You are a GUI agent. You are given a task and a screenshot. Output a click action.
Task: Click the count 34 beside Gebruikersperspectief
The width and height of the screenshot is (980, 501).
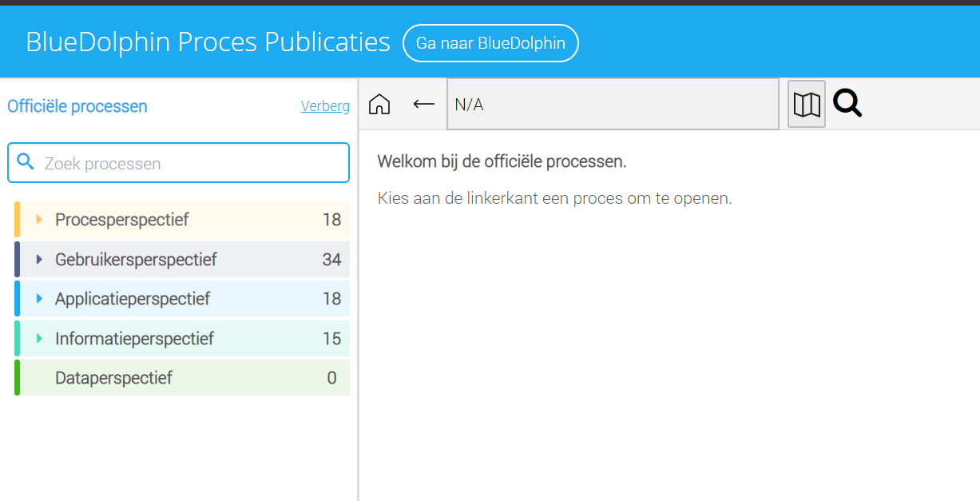click(331, 260)
